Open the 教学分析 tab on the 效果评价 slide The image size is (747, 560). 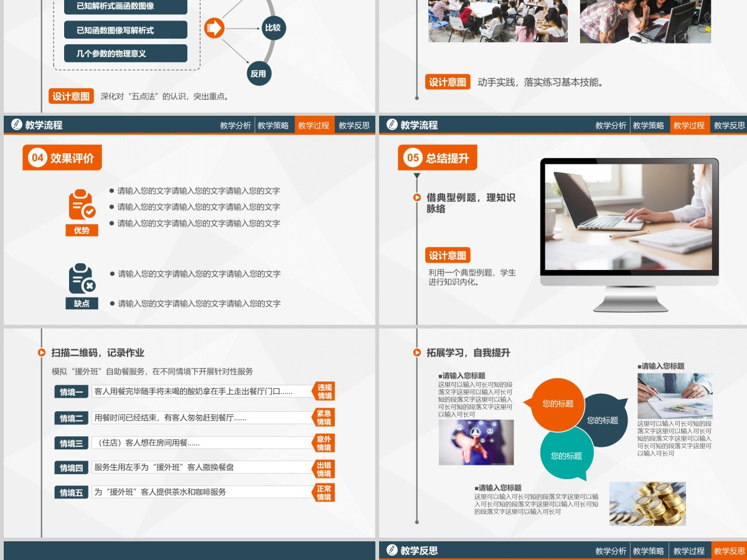click(236, 125)
